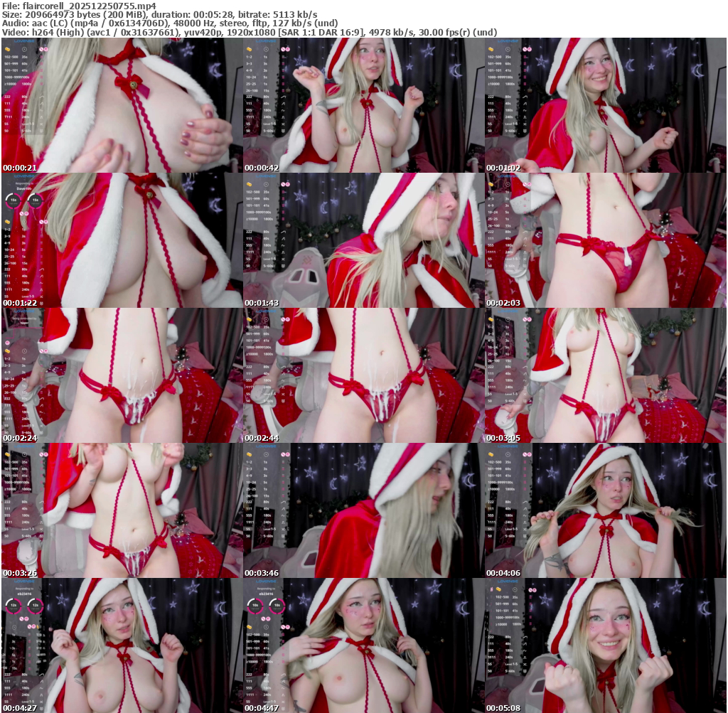Click the file name text in the header

tap(79, 6)
